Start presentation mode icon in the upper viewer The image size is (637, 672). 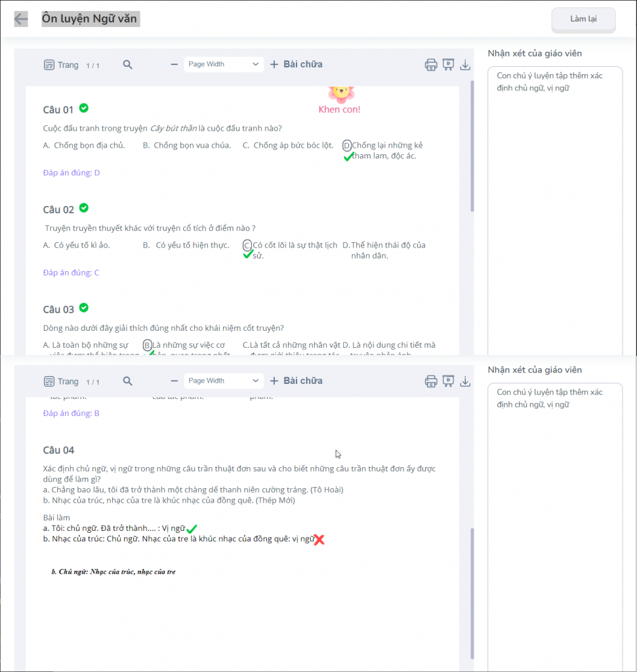point(448,65)
